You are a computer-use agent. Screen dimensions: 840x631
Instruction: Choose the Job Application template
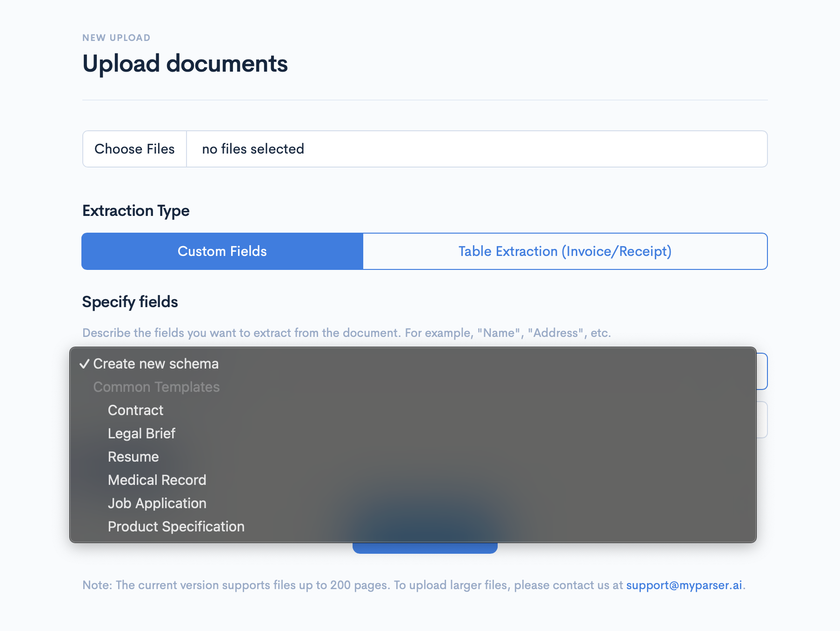(413, 503)
